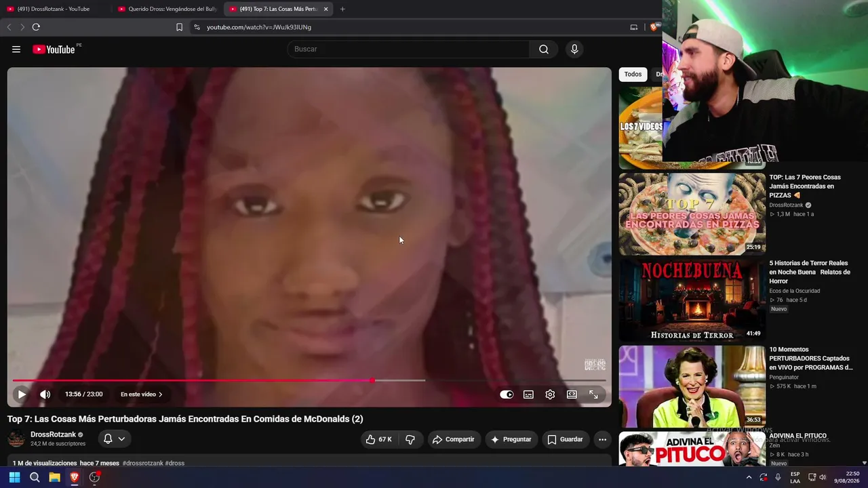View site information icon in address bar
Screen dimensions: 868x488
(x=197, y=27)
